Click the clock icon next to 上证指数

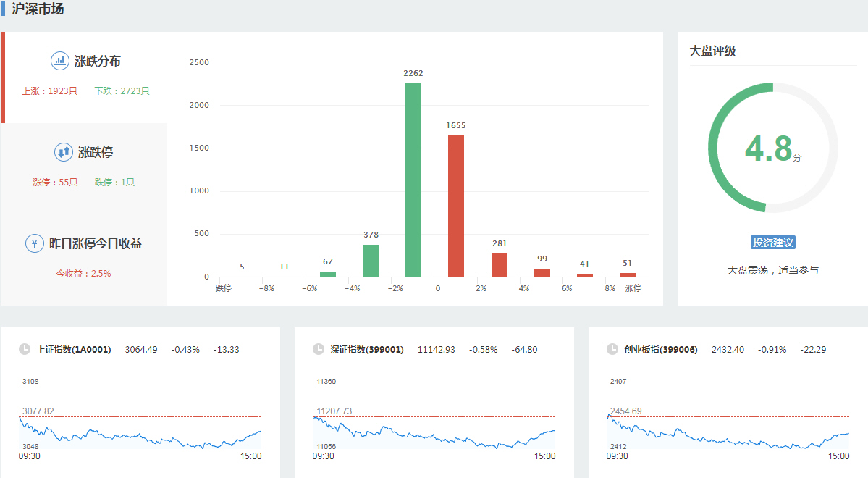pyautogui.click(x=25, y=350)
